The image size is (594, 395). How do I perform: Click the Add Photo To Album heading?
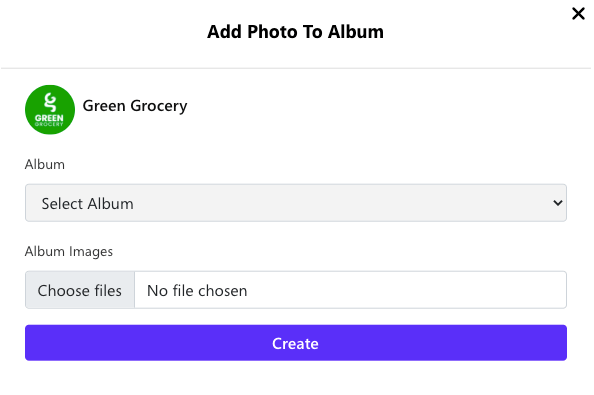click(295, 32)
